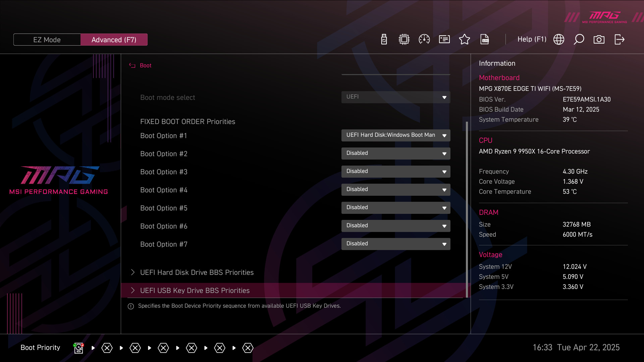Open the Boot mode select UEFI dropdown
The image size is (644, 362).
pyautogui.click(x=396, y=97)
